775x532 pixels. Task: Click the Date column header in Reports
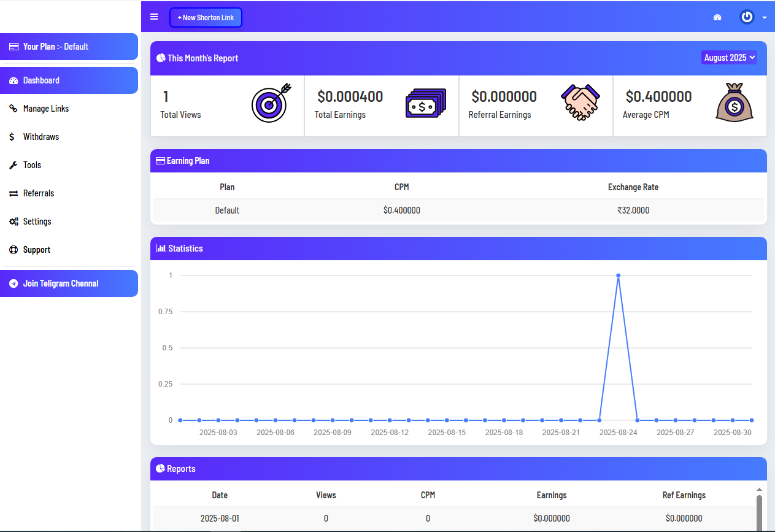(220, 495)
